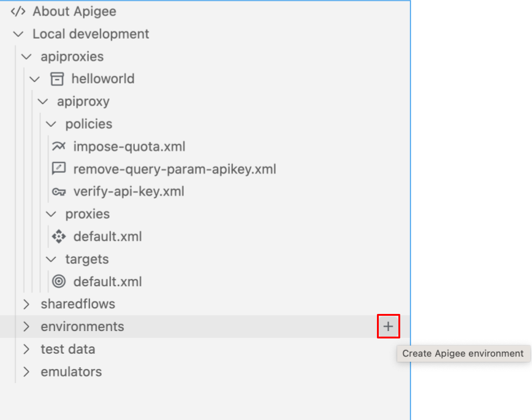This screenshot has height=420, width=532.
Task: Select the package icon next to helloworld
Action: tap(57, 78)
